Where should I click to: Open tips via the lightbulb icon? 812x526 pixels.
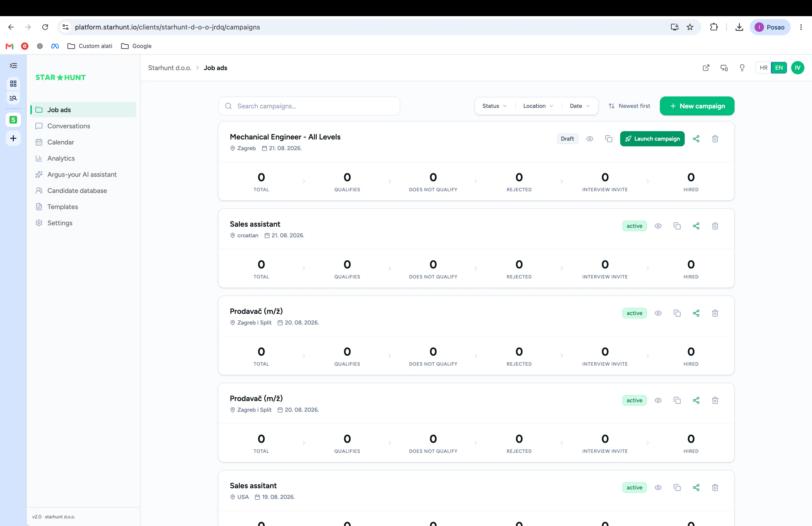pyautogui.click(x=742, y=68)
